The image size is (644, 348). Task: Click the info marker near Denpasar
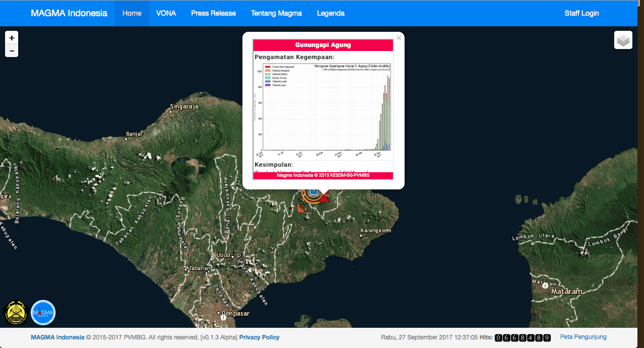coord(223,318)
